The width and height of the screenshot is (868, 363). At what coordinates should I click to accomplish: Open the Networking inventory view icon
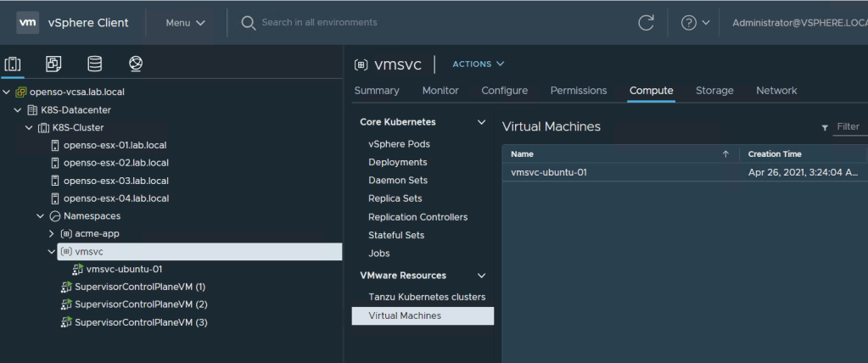[x=135, y=64]
